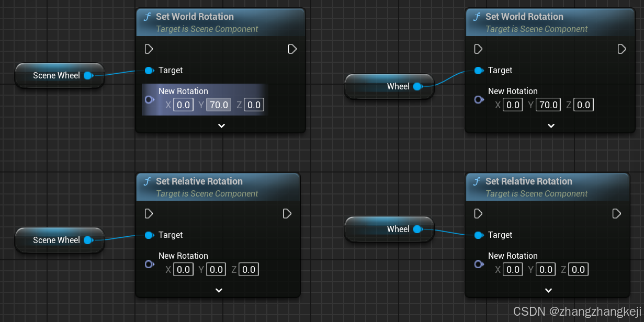Image resolution: width=644 pixels, height=322 pixels.
Task: Click Y field in Wheel's Set Relative Rotation
Action: click(546, 270)
